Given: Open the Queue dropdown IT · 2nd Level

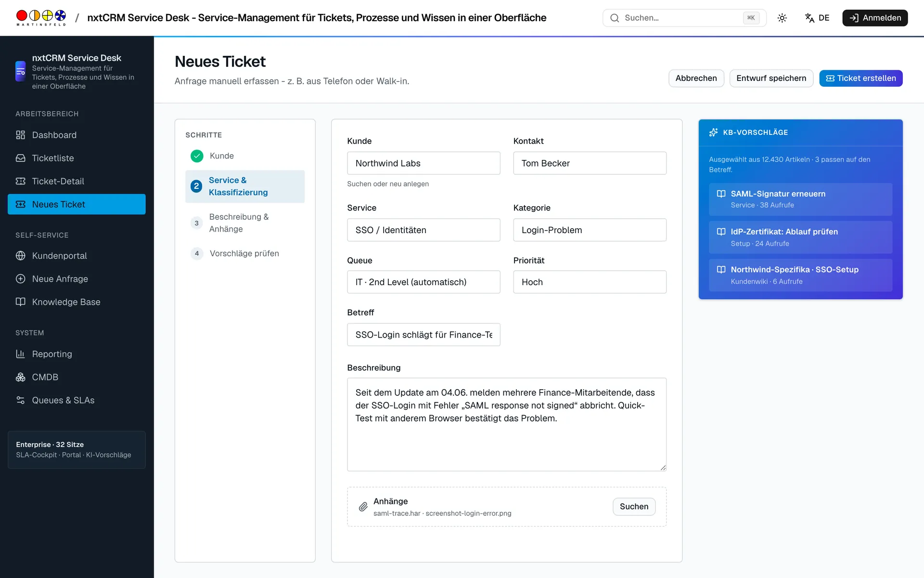Looking at the screenshot, I should [x=423, y=282].
